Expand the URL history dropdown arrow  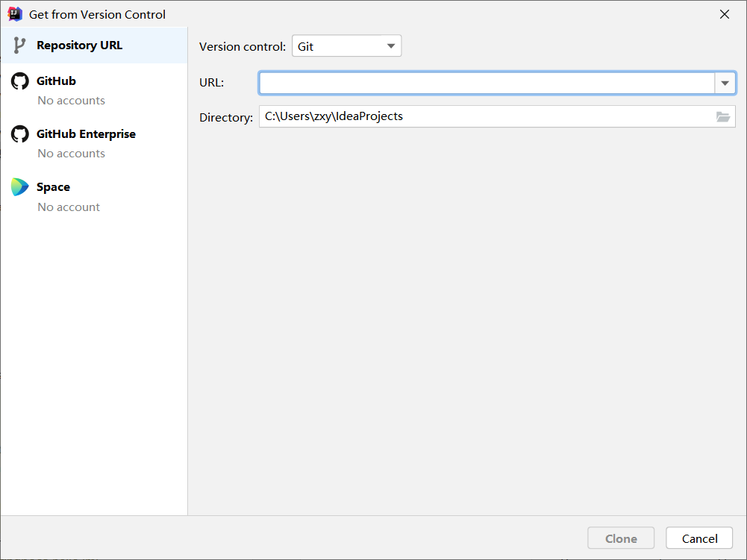coord(725,84)
